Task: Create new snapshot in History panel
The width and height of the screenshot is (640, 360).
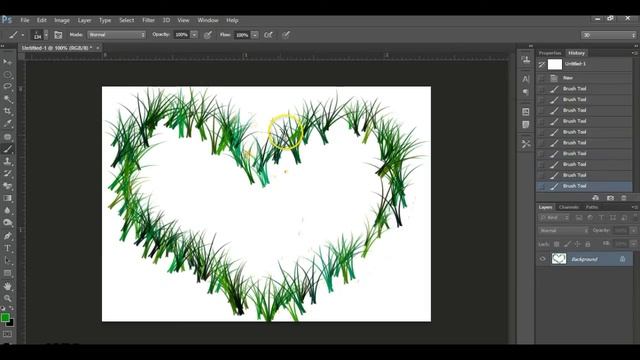Action: 610,198
